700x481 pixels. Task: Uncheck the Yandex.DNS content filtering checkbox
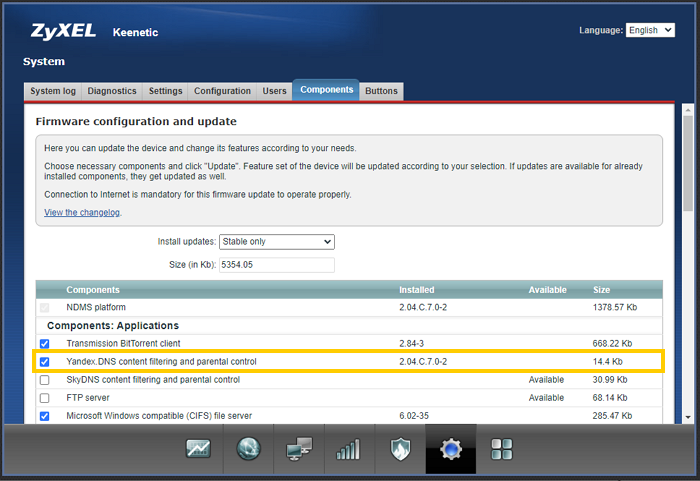(44, 362)
